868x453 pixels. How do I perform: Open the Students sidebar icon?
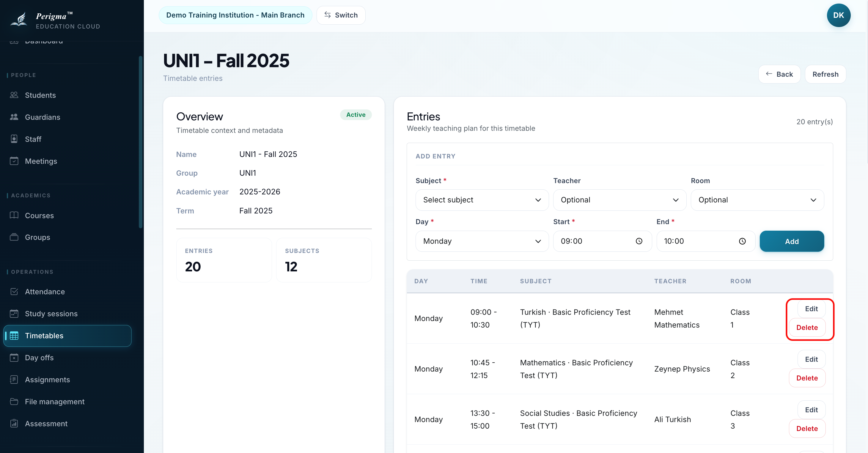[x=14, y=95]
